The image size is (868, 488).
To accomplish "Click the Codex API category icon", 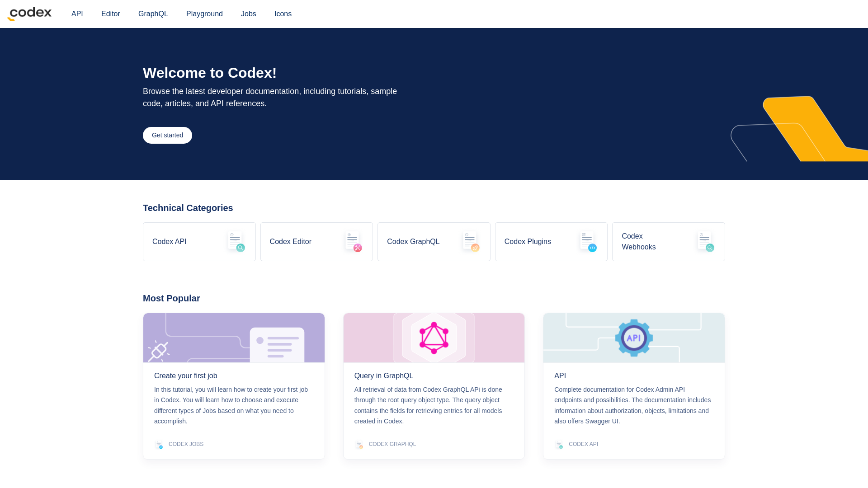I will 236,242.
